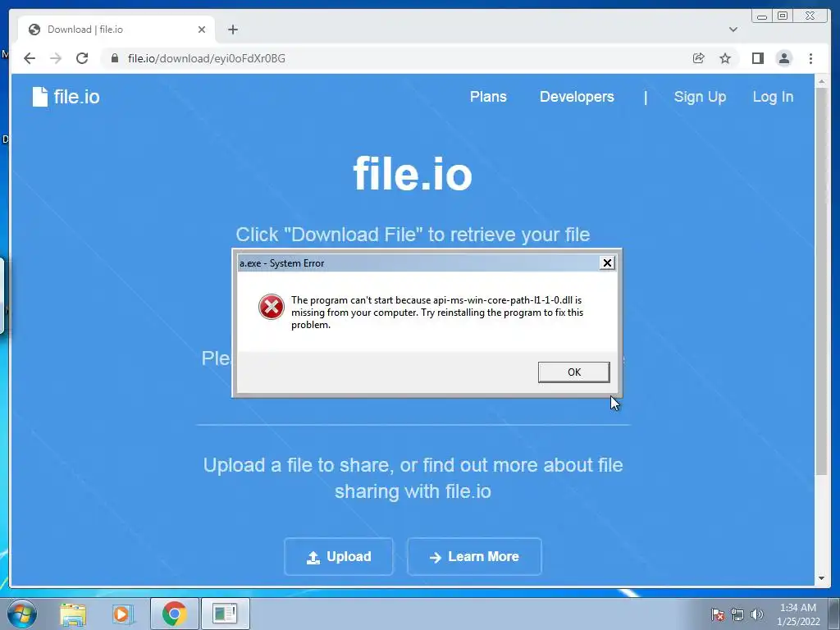Open Windows Explorer from taskbar

pyautogui.click(x=73, y=614)
